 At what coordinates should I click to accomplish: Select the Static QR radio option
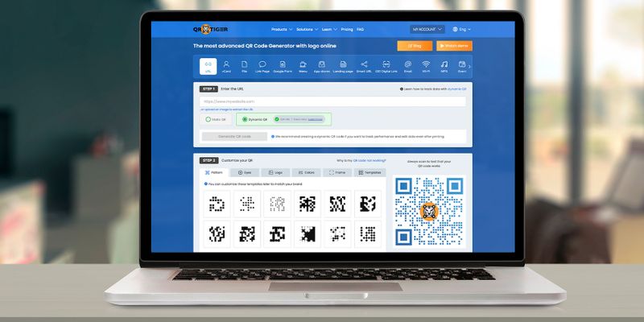(x=216, y=119)
